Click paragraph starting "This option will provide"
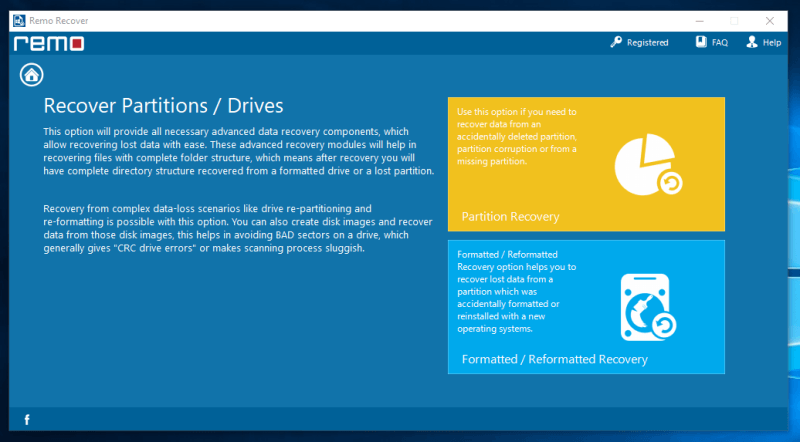Image resolution: width=800 pixels, height=442 pixels. 239,151
